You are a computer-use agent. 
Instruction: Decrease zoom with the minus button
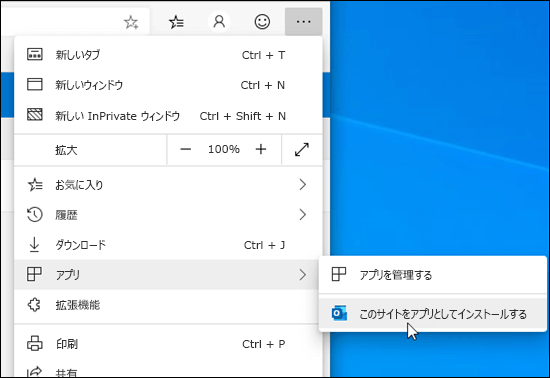point(186,149)
